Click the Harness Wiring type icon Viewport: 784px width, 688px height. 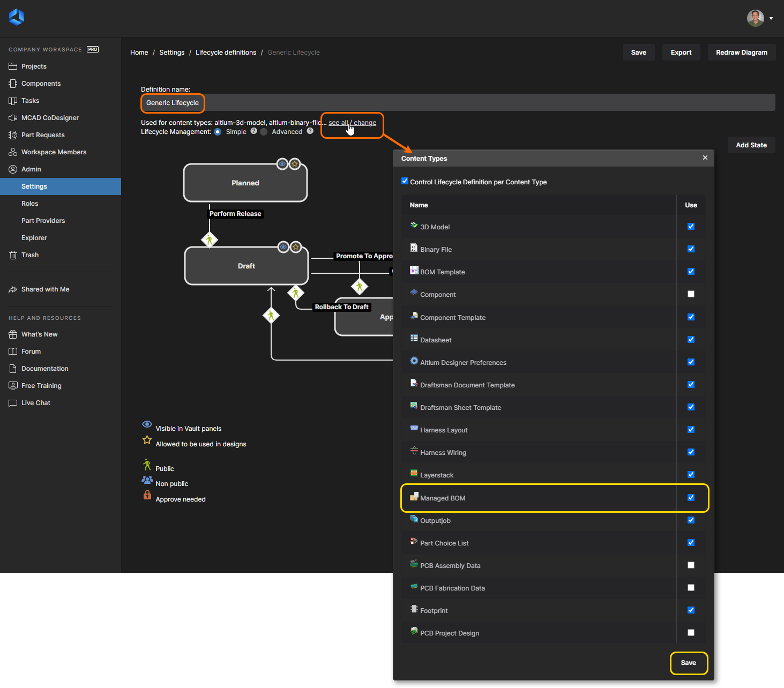tap(414, 451)
